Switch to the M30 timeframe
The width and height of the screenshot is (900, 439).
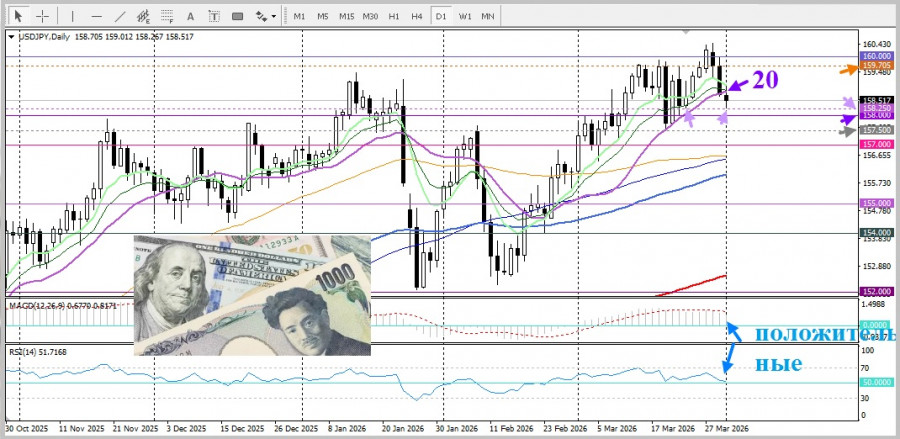point(370,16)
